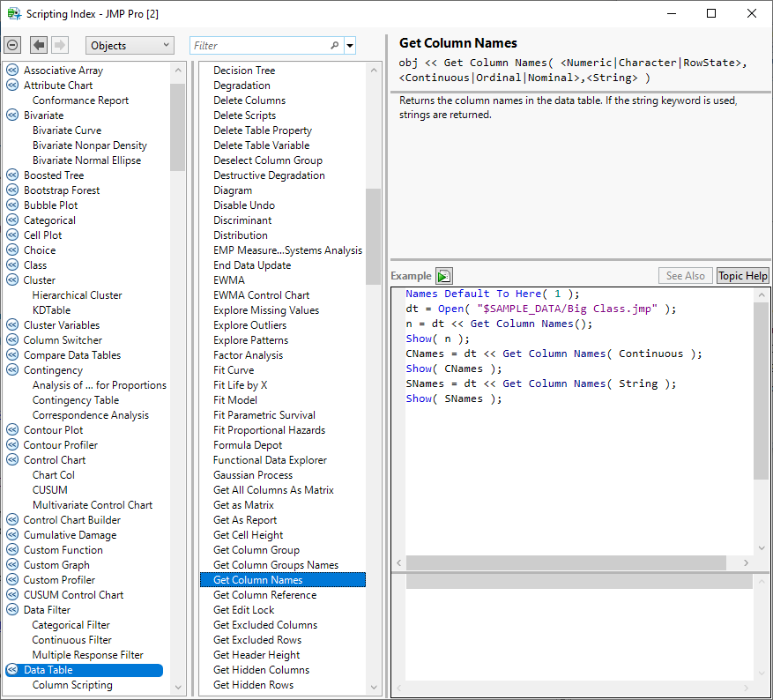Click the See Also button
Viewport: 773px width, 700px height.
[686, 276]
